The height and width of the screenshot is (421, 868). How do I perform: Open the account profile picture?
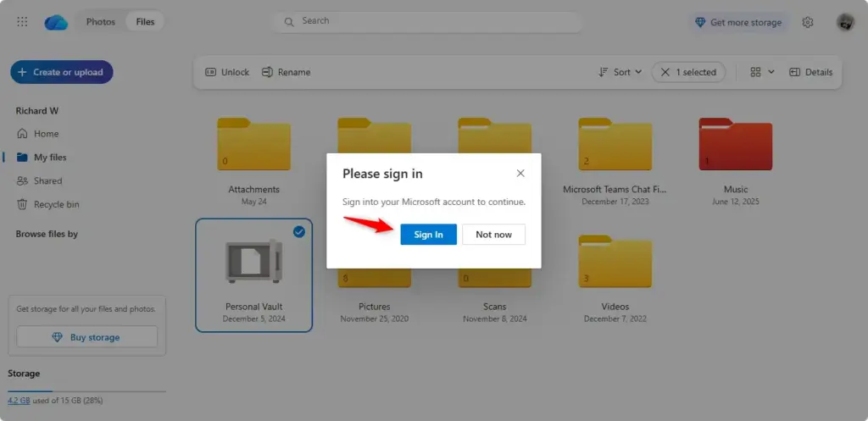(x=845, y=22)
